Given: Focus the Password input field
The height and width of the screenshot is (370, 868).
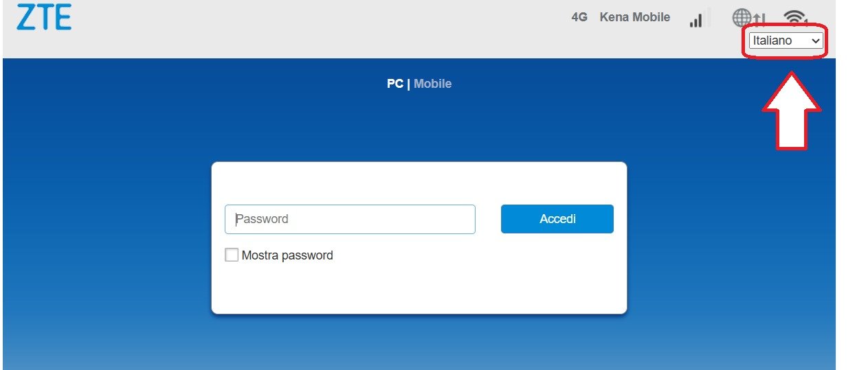Looking at the screenshot, I should 350,219.
